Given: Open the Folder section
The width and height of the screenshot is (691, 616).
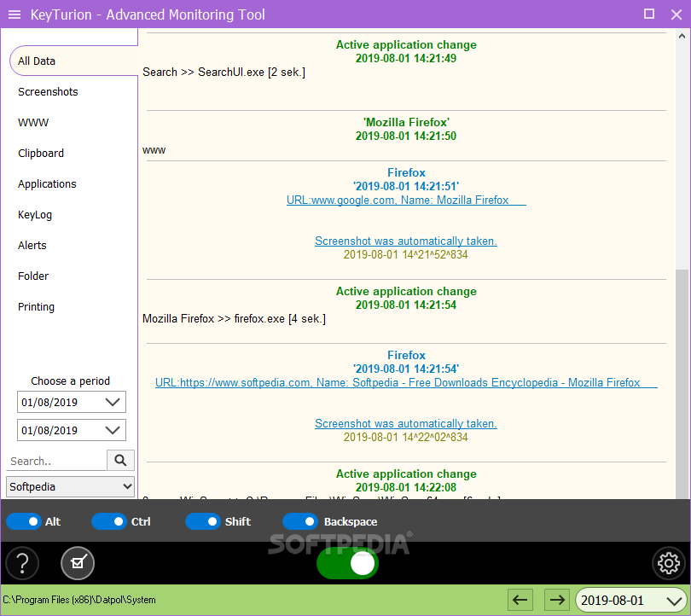Looking at the screenshot, I should tap(33, 276).
